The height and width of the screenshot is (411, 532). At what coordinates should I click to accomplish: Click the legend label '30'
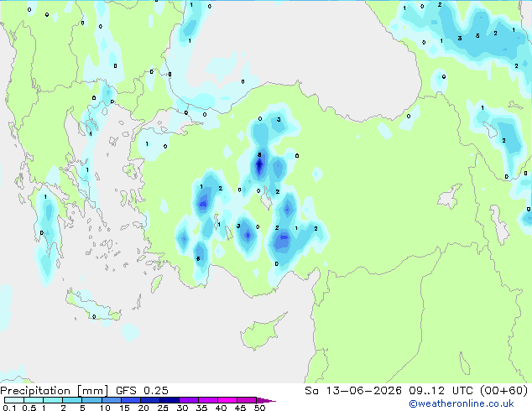click(182, 408)
